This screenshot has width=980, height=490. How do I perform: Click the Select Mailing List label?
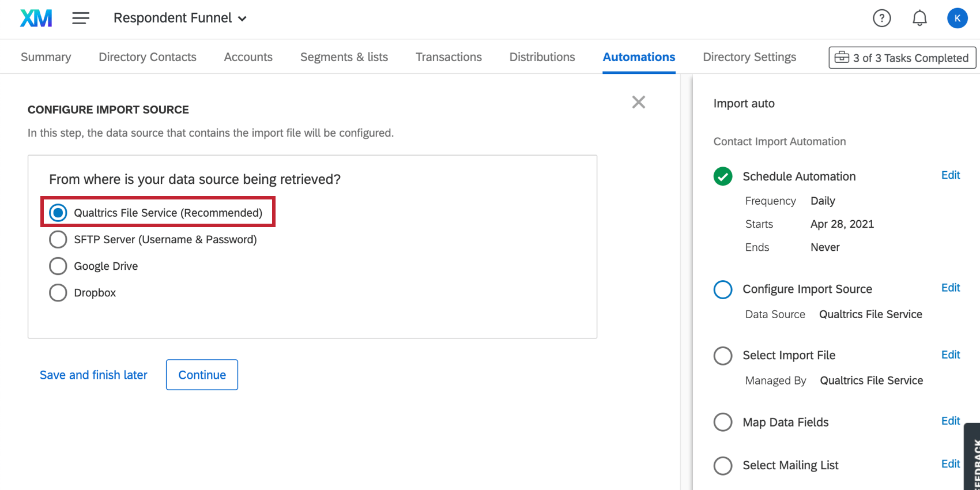point(790,465)
